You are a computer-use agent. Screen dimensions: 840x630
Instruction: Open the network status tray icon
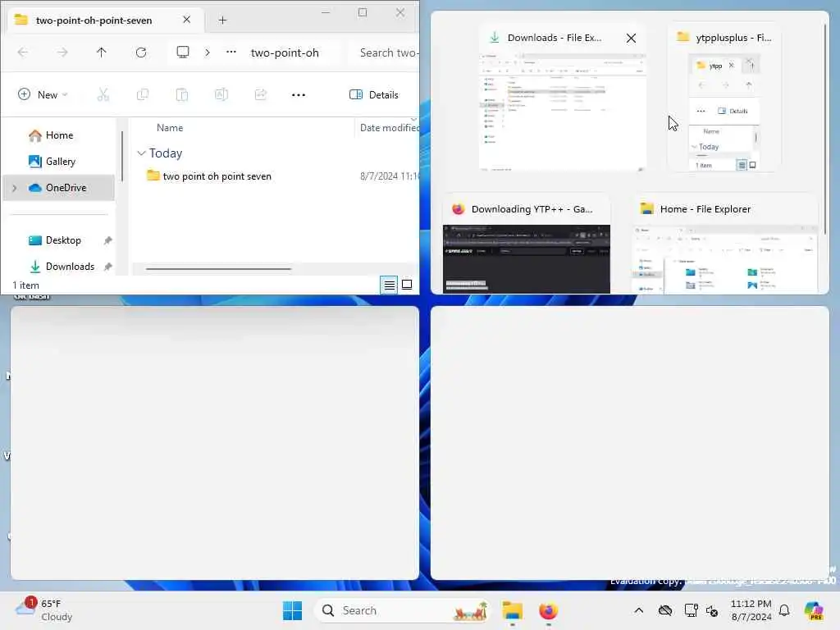(x=691, y=610)
